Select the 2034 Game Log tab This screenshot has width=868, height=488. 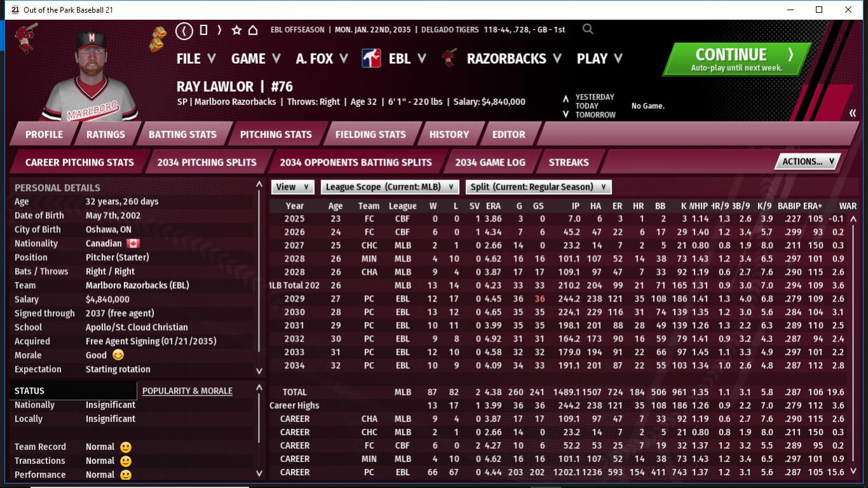point(490,162)
